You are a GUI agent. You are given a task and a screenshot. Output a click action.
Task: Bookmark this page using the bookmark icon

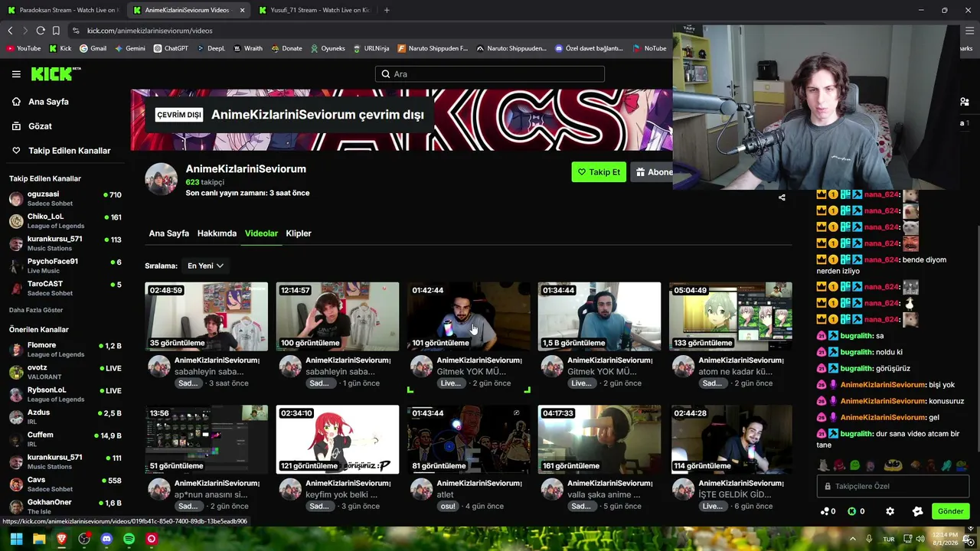tap(56, 31)
